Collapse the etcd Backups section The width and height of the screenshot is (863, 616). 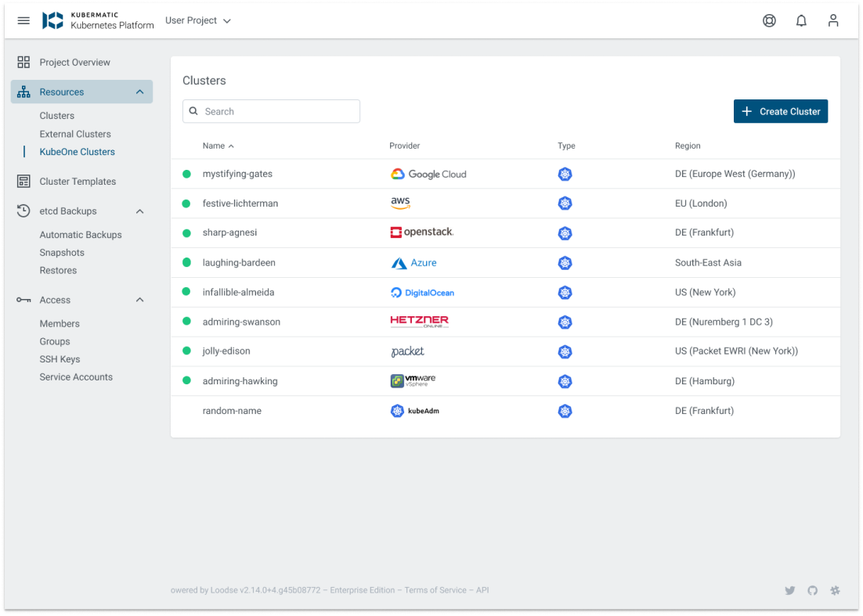(139, 211)
